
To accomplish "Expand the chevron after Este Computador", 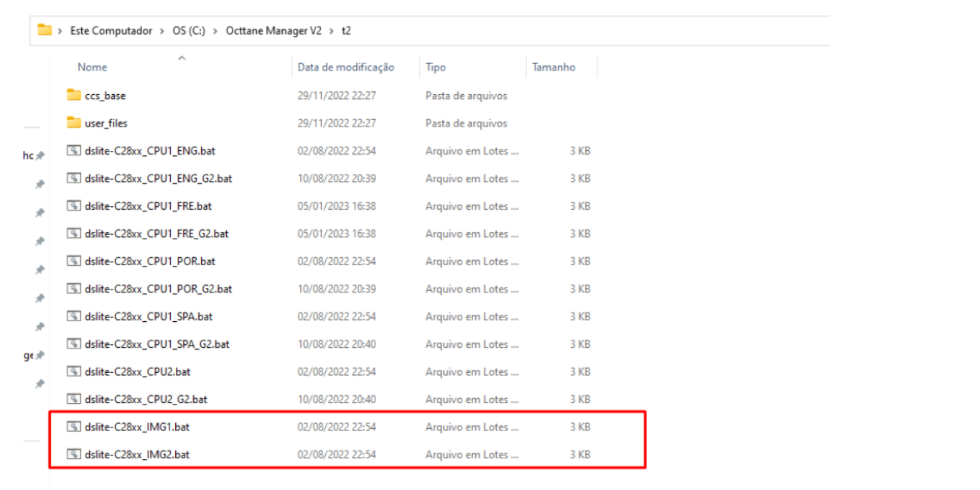I will pos(163,31).
